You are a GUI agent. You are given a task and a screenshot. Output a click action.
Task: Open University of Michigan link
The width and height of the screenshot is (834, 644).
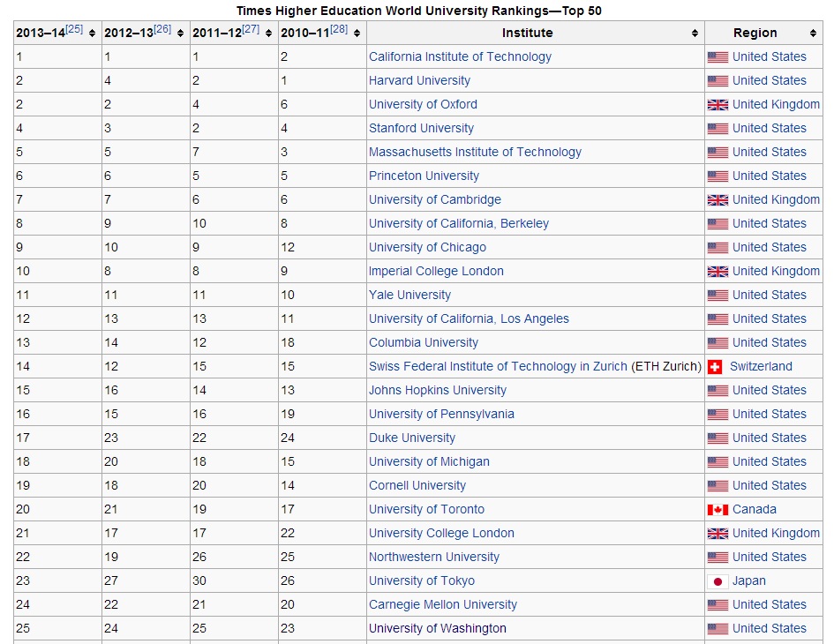[x=429, y=461]
